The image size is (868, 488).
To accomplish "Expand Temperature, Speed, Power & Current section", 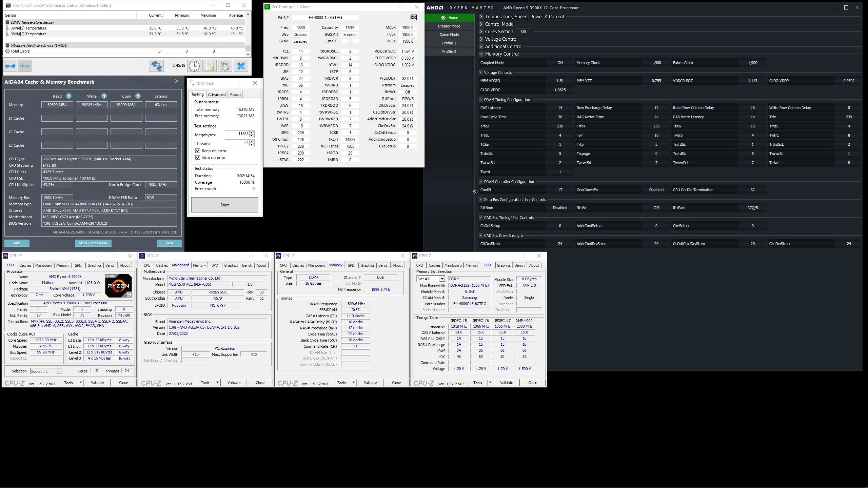I will (481, 17).
